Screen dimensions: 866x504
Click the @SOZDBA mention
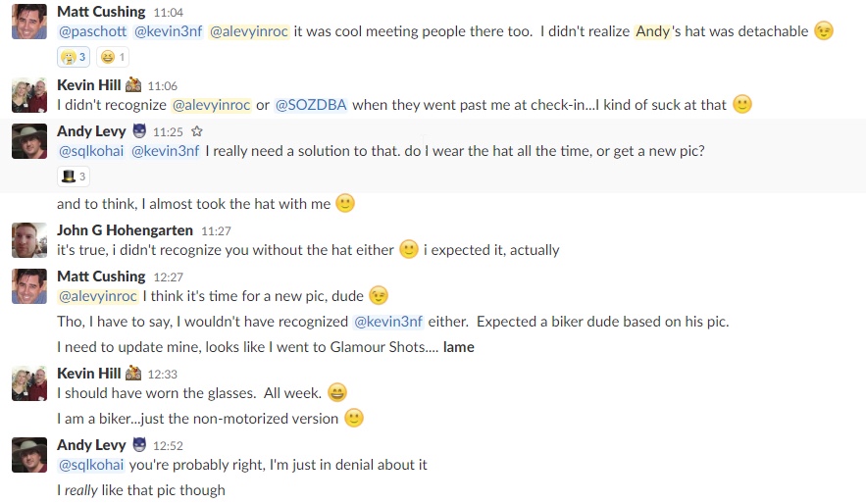pos(311,105)
